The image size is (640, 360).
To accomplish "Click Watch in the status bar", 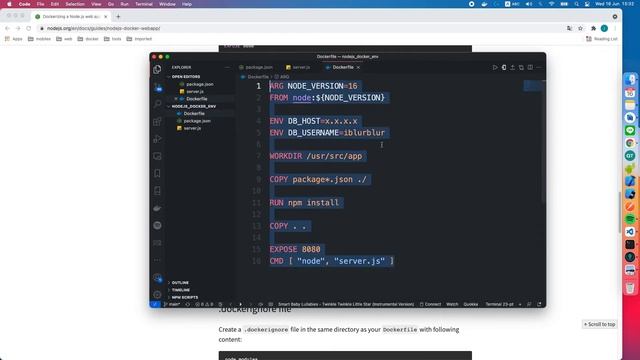I will [452, 304].
